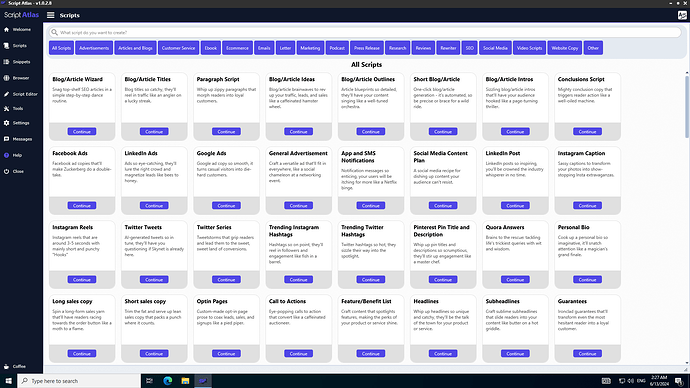Select the Advertisements category tab
Viewport: 690px width, 388px height.
(x=94, y=48)
